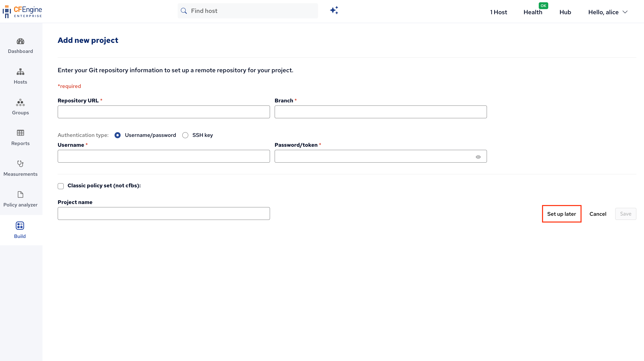Click the *required note text

(x=69, y=86)
